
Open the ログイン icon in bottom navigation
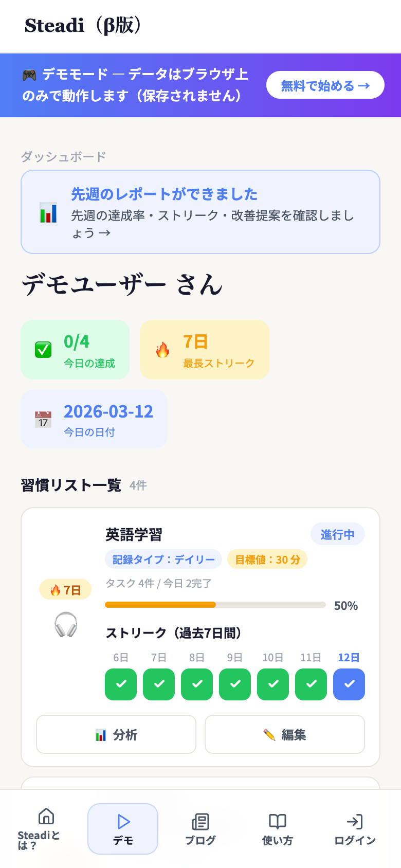click(355, 822)
